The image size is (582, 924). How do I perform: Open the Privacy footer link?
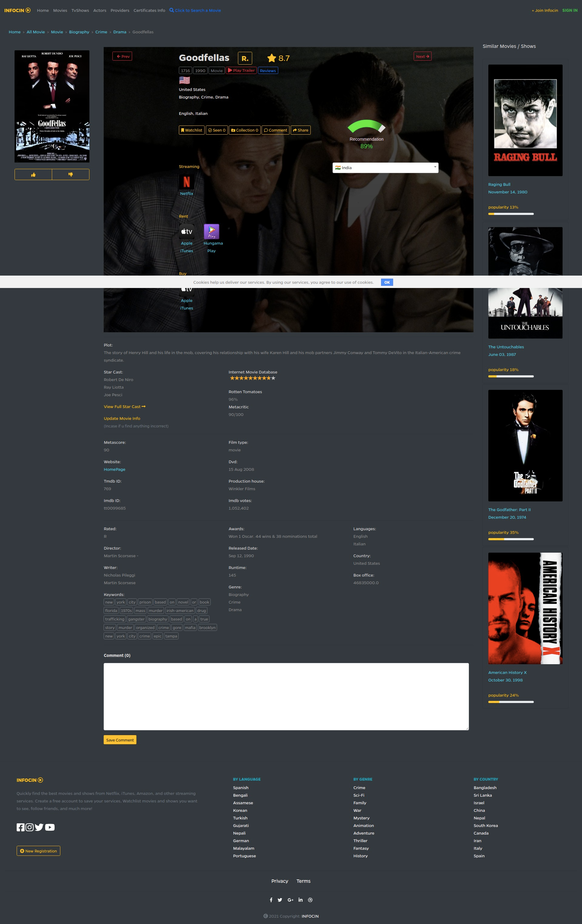[280, 881]
